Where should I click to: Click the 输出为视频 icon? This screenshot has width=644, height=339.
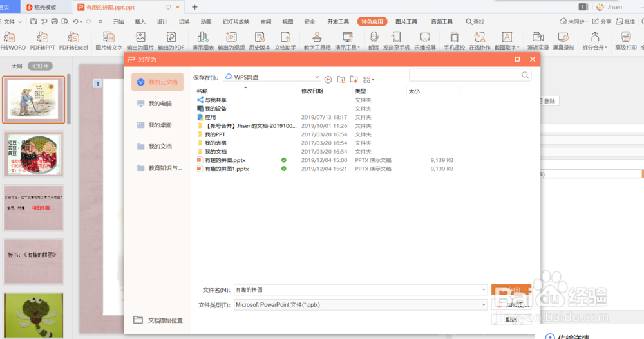tap(231, 37)
